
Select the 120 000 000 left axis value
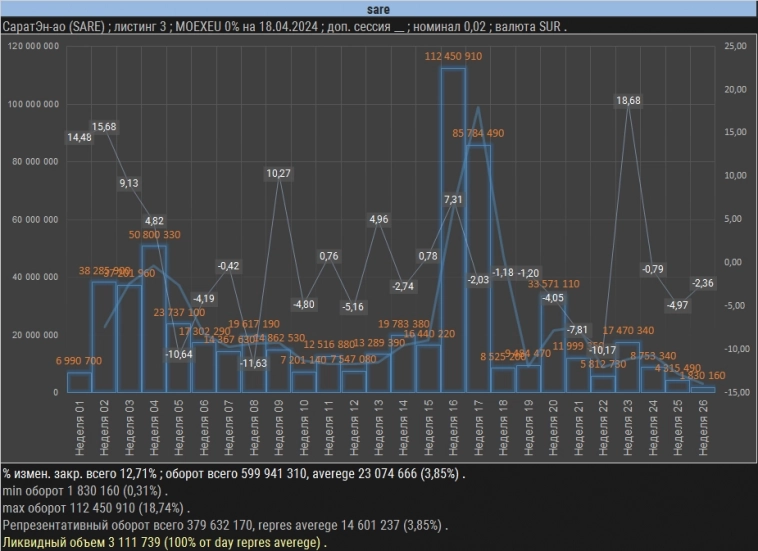tap(33, 47)
